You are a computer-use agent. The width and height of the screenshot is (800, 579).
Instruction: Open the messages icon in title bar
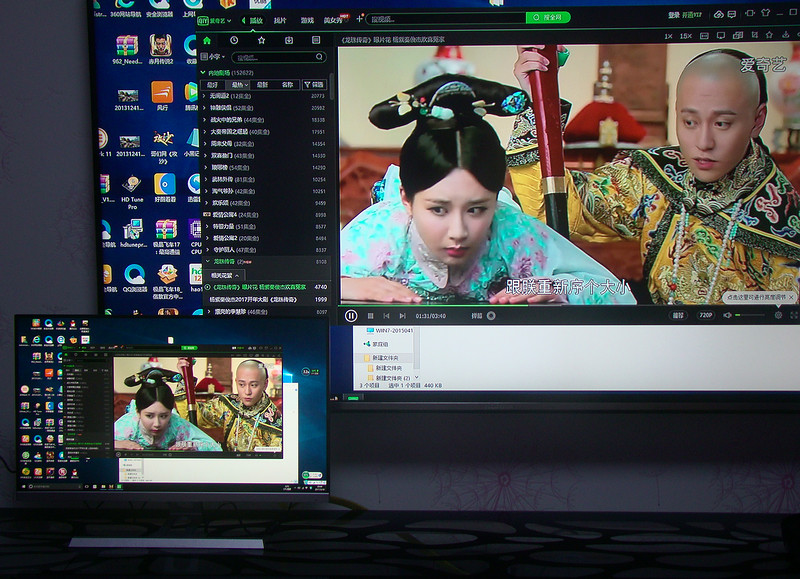tap(732, 14)
